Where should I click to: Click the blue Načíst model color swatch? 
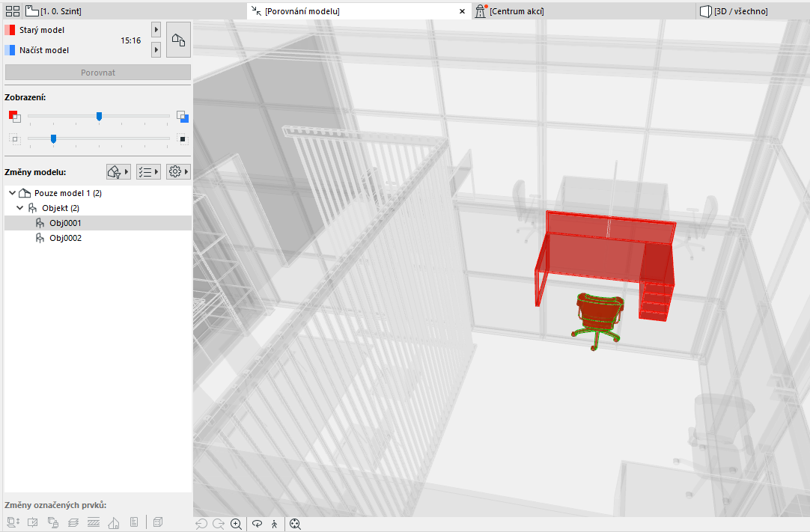point(10,50)
